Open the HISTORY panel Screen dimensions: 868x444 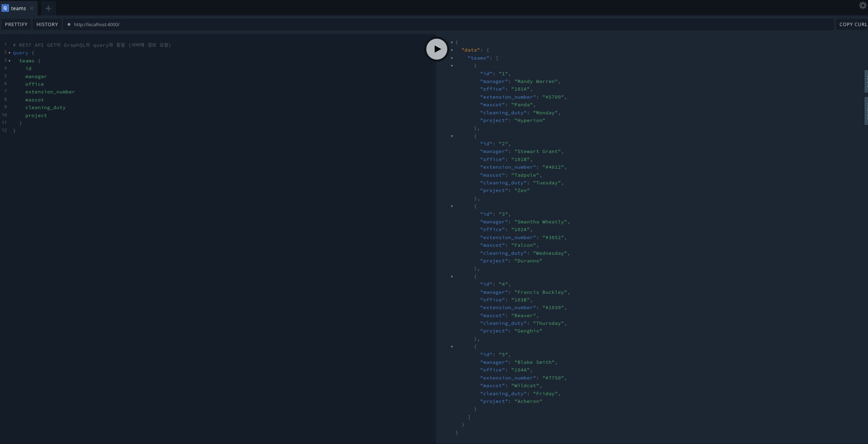tap(47, 24)
